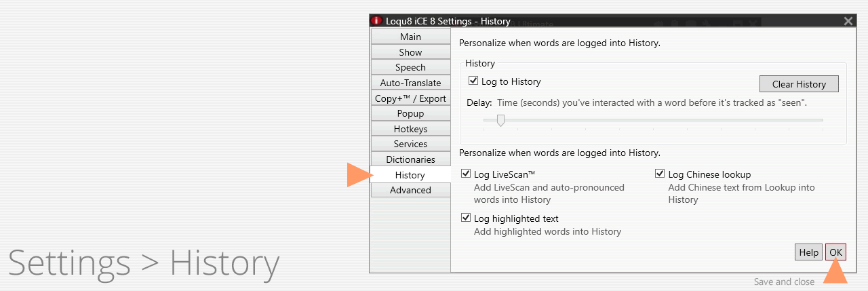Switch to the Show settings tab
868x291 pixels.
click(410, 52)
